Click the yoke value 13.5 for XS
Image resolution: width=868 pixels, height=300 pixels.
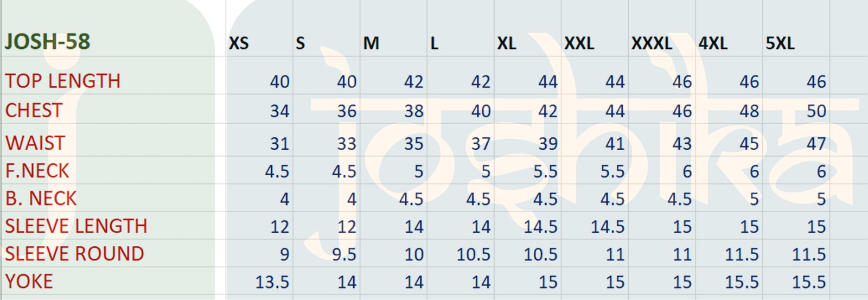272,282
